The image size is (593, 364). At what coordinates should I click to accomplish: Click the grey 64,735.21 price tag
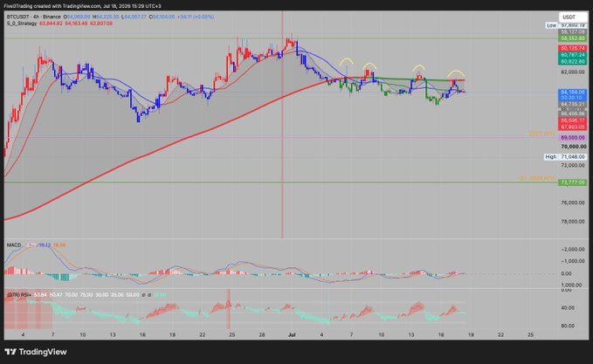click(x=573, y=104)
